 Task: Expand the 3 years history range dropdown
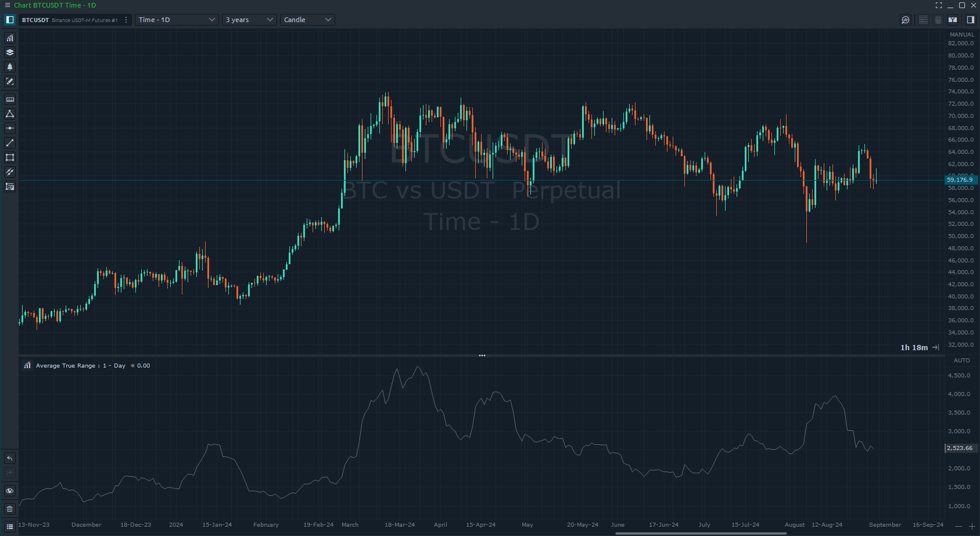click(250, 20)
